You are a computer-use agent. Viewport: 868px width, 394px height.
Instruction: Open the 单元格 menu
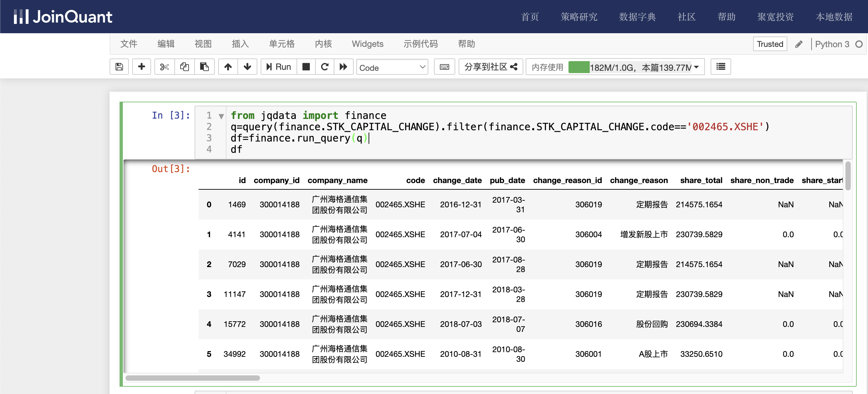tap(282, 44)
